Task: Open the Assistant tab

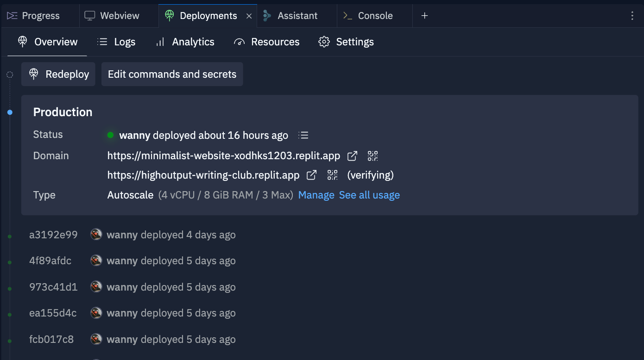Action: 290,16
